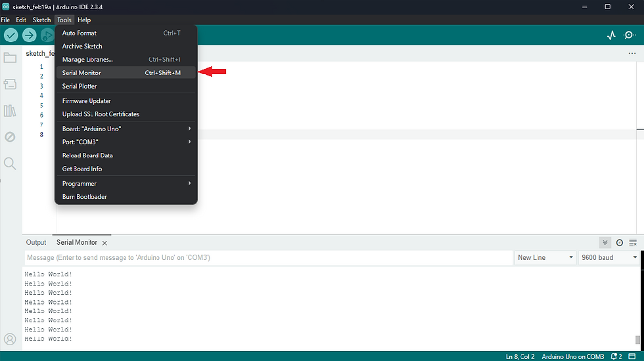Click the sketch_feb19a editor tab
The height and width of the screenshot is (361, 644).
[x=39, y=53]
